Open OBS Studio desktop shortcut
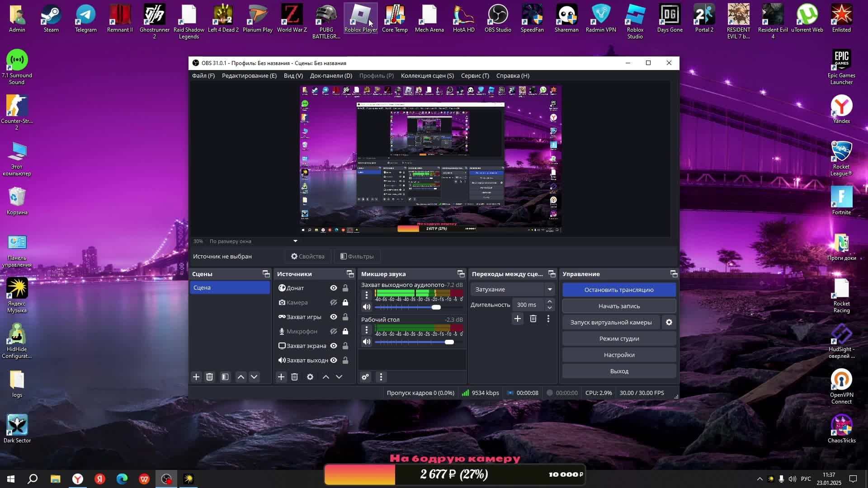 coord(498,19)
